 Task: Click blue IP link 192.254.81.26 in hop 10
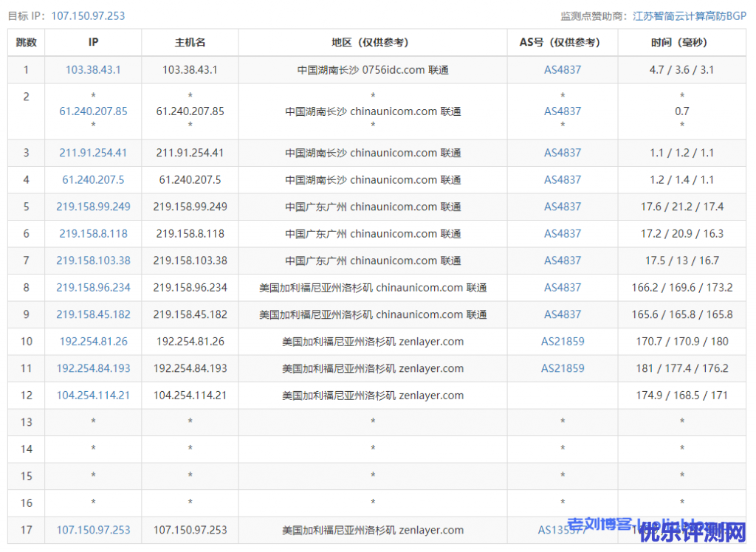tap(93, 342)
